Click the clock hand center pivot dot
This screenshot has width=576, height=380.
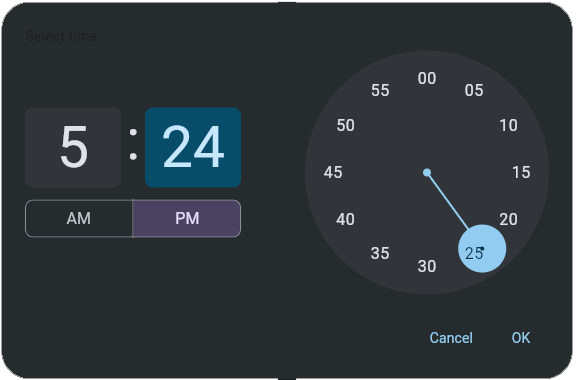click(x=427, y=172)
